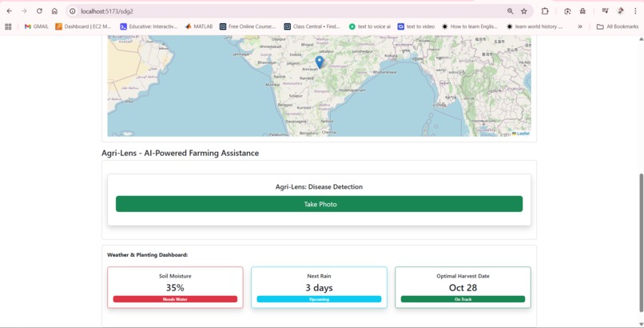The image size is (644, 328).
Task: Open learn world history bookmark
Action: 535,26
